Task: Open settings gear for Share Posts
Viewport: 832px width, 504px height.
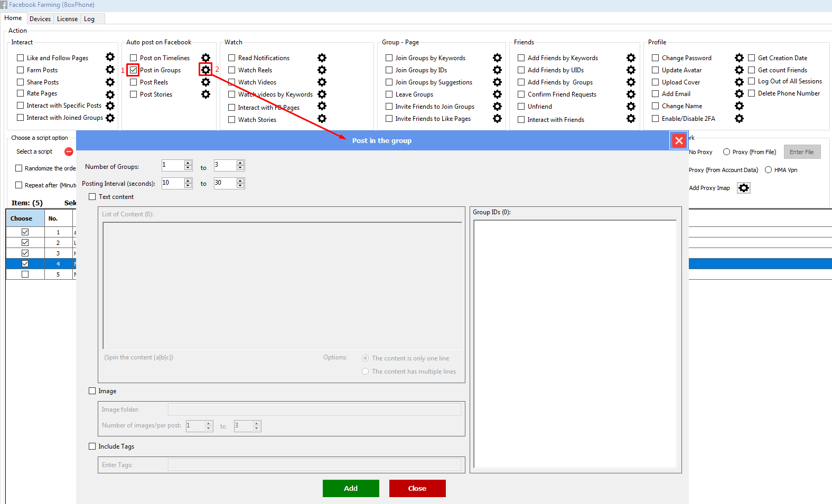Action: click(110, 82)
